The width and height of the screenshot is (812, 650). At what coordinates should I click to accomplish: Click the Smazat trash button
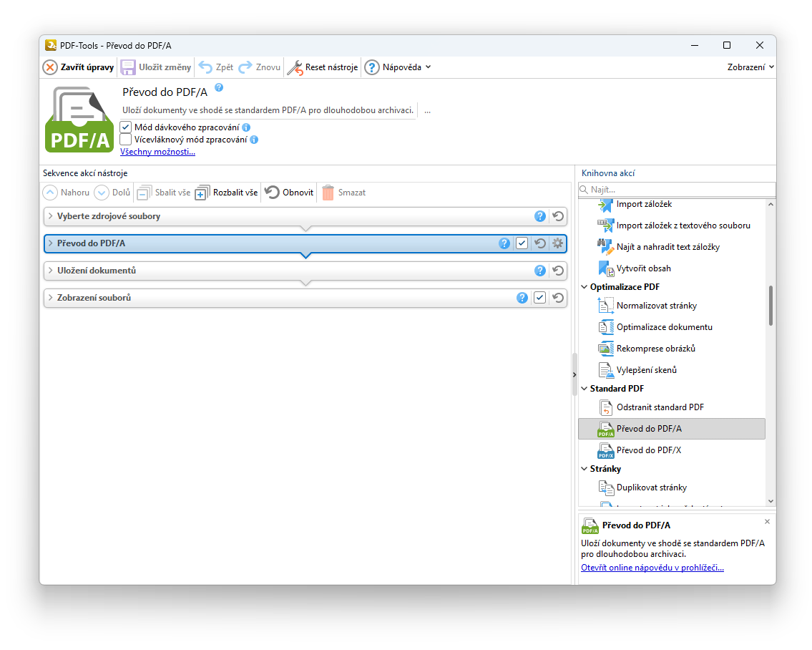coord(343,193)
